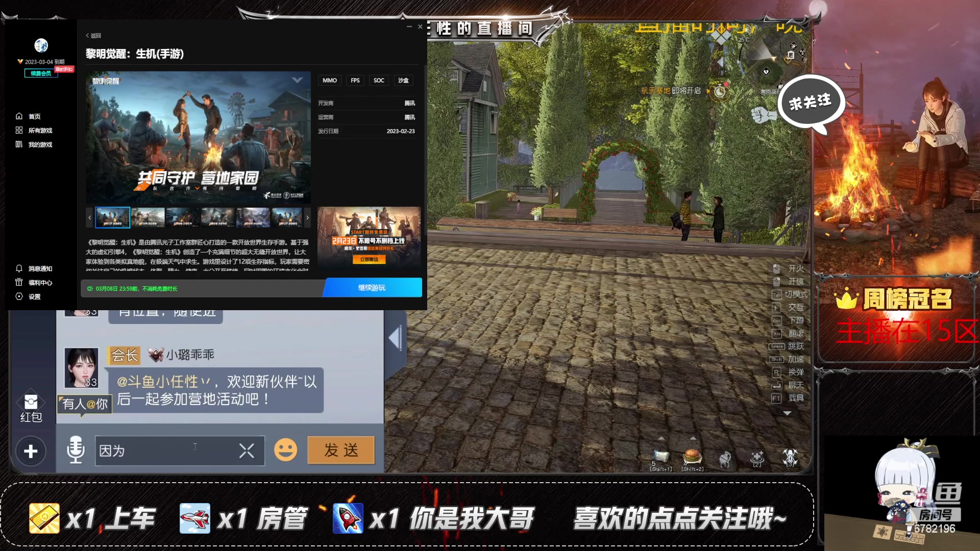This screenshot has height=551, width=980.
Task: Go back with the 返回 arrow
Action: (93, 36)
